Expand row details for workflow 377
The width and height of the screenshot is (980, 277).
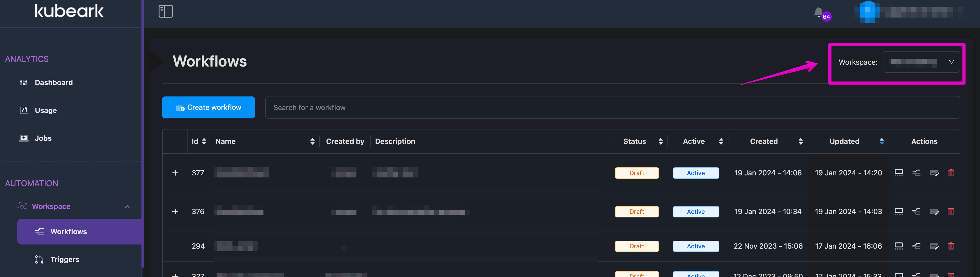(175, 173)
